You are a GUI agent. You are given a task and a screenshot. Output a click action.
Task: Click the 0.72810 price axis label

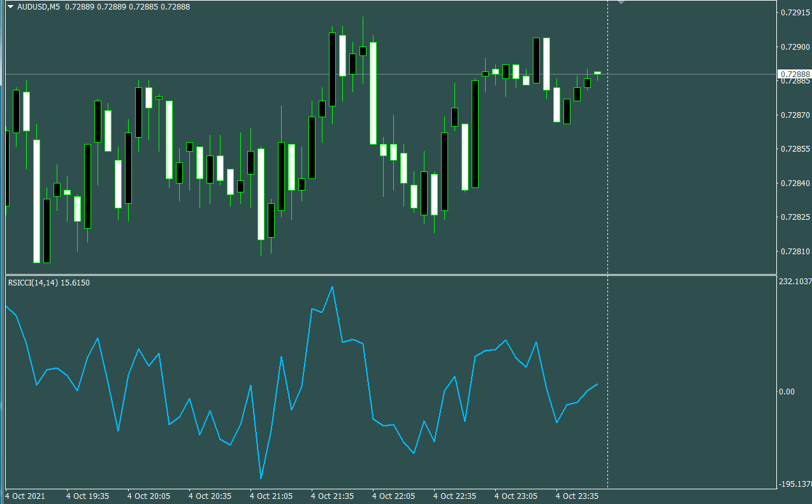pos(795,252)
